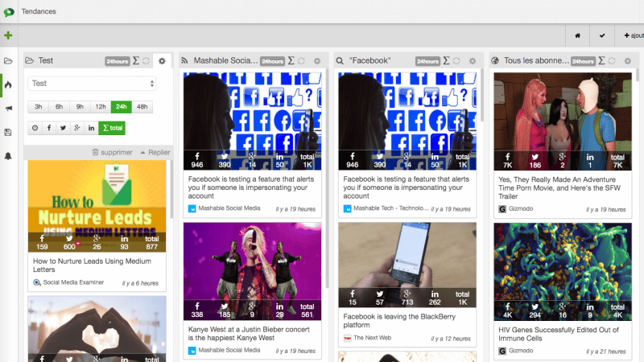
Task: Open settings gear of "Facebook" column
Action: coord(473,61)
